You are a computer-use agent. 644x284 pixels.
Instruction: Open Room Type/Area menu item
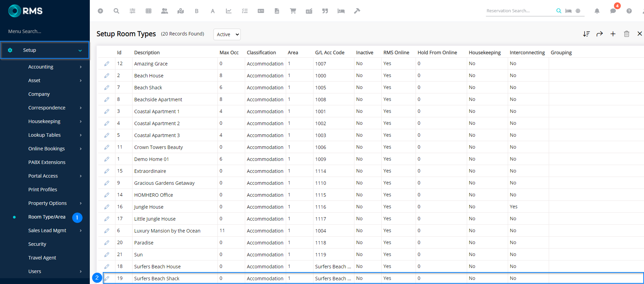[x=47, y=217]
